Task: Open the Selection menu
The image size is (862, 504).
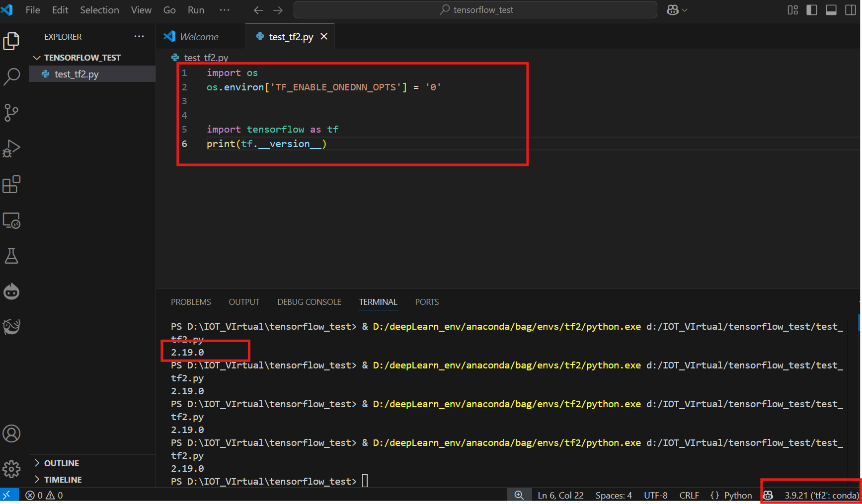Action: pyautogui.click(x=100, y=10)
